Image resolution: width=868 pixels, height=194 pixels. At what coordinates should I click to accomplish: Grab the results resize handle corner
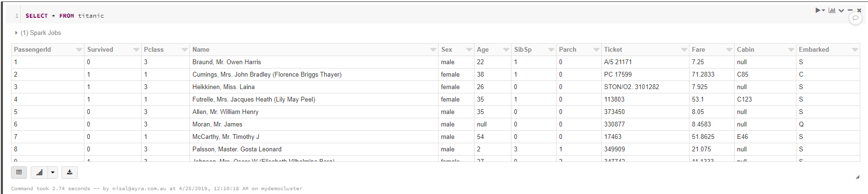[857, 177]
